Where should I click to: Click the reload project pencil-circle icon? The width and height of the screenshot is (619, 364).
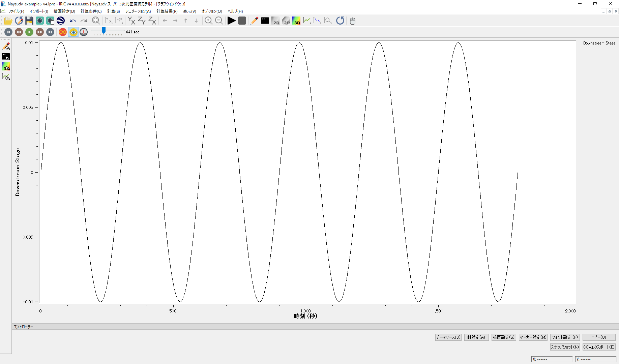pyautogui.click(x=19, y=21)
